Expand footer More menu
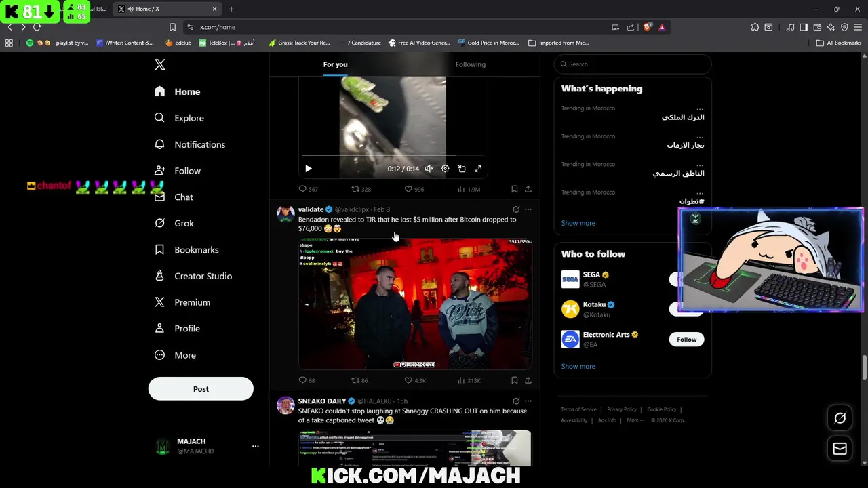This screenshot has width=868, height=488. click(635, 420)
